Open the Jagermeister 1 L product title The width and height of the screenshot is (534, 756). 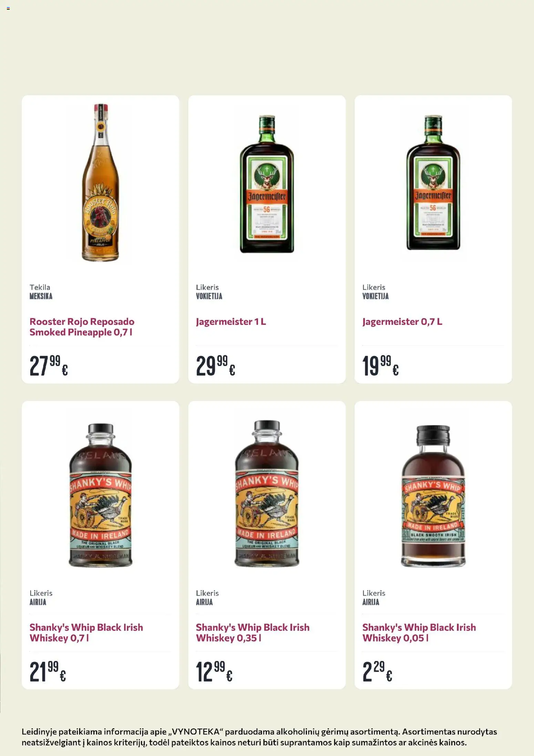coord(231,322)
